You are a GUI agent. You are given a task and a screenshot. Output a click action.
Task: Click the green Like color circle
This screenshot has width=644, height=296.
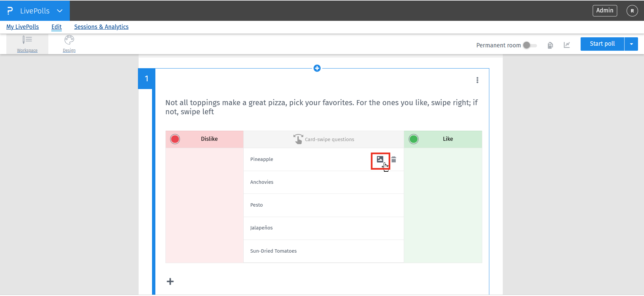pyautogui.click(x=413, y=139)
